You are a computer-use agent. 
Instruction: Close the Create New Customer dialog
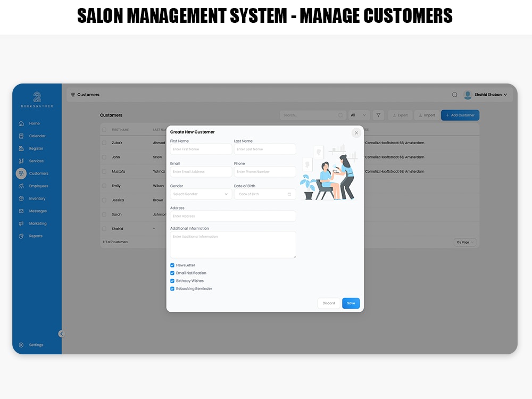click(x=356, y=133)
